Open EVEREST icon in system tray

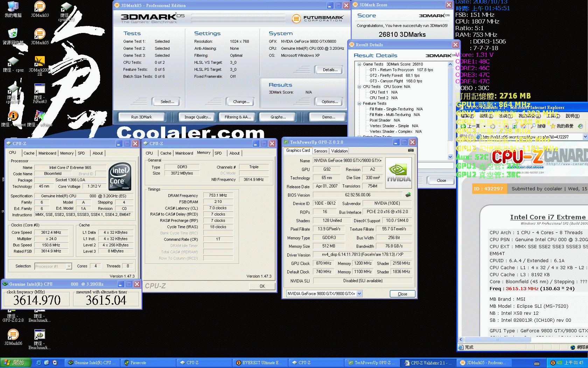553,363
